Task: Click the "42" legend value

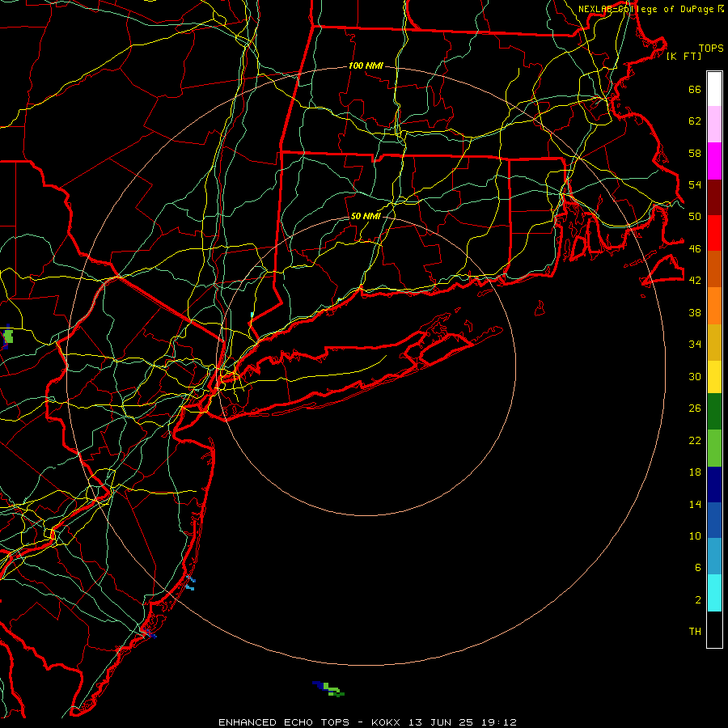Action: (x=695, y=281)
